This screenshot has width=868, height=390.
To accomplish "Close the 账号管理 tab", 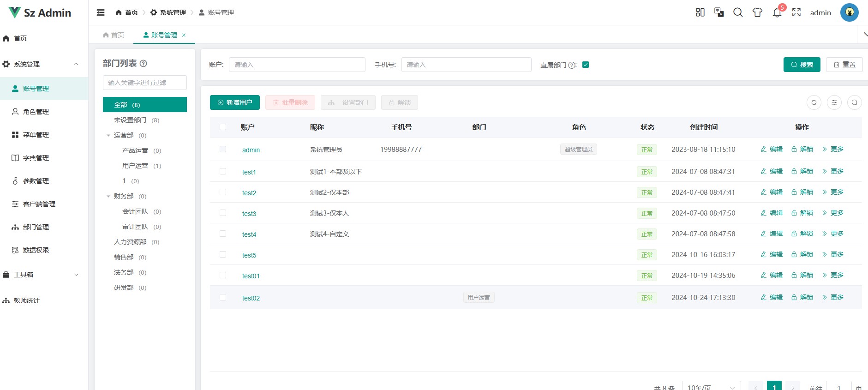I will [x=184, y=35].
